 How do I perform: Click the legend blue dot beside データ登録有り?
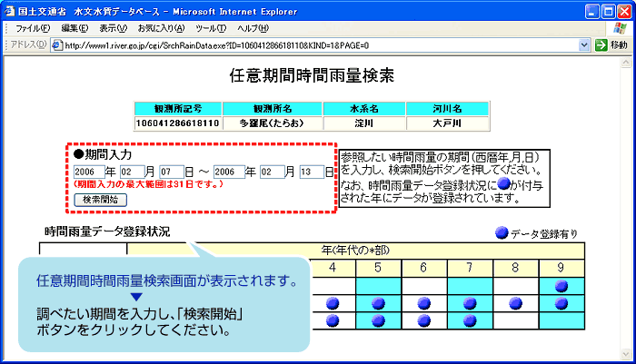click(501, 232)
